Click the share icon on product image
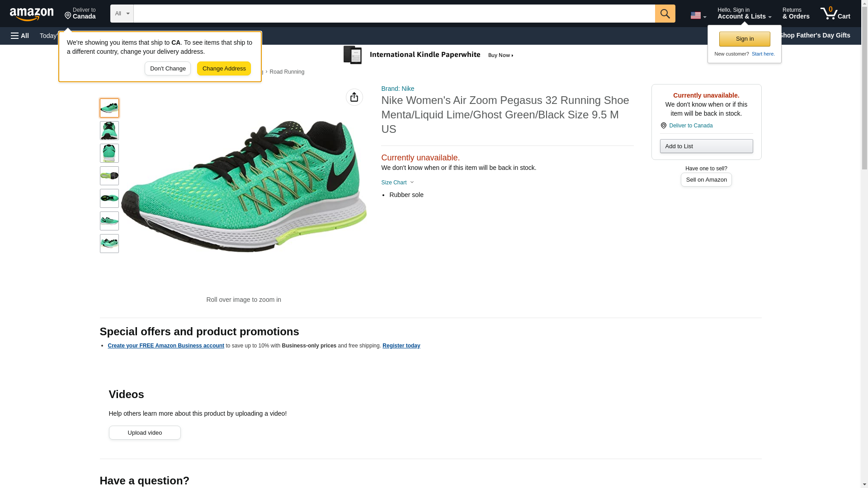868x488 pixels. tap(354, 97)
